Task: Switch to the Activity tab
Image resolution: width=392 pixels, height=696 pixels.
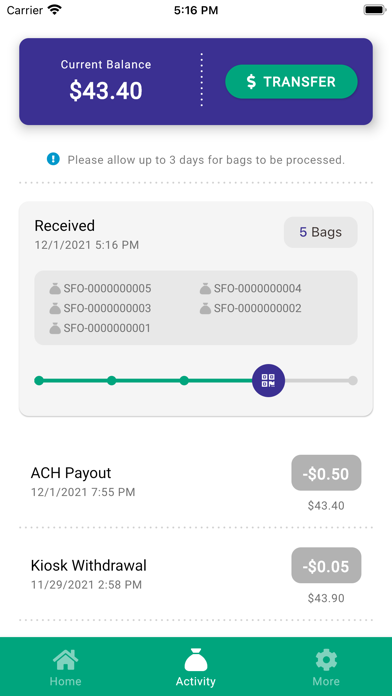Action: 196,667
